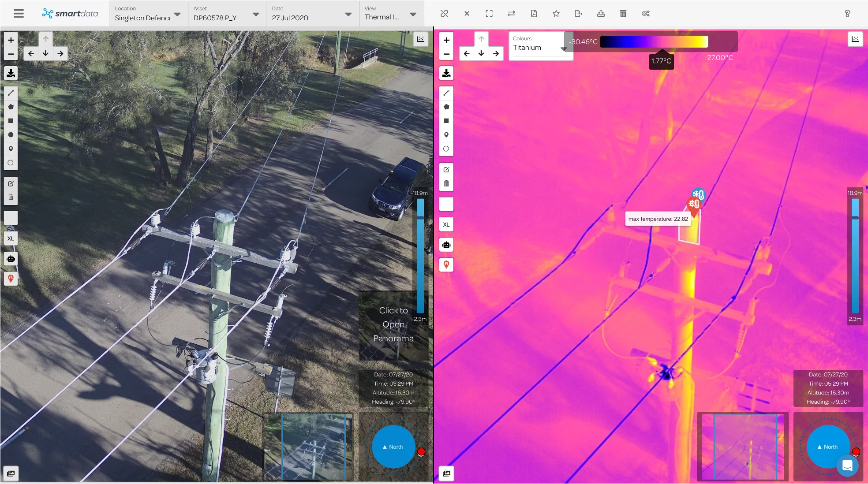The image size is (868, 484).
Task: Click XL size button in left panel
Action: [x=11, y=238]
